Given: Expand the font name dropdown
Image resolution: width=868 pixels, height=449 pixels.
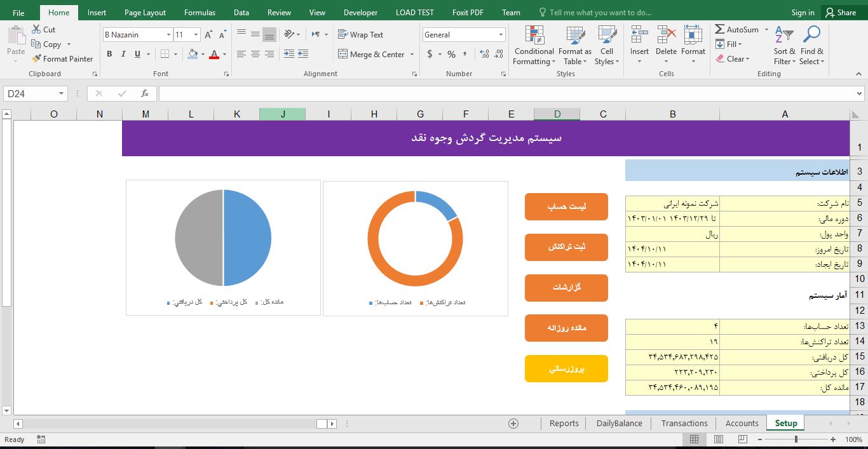Looking at the screenshot, I should click(168, 35).
